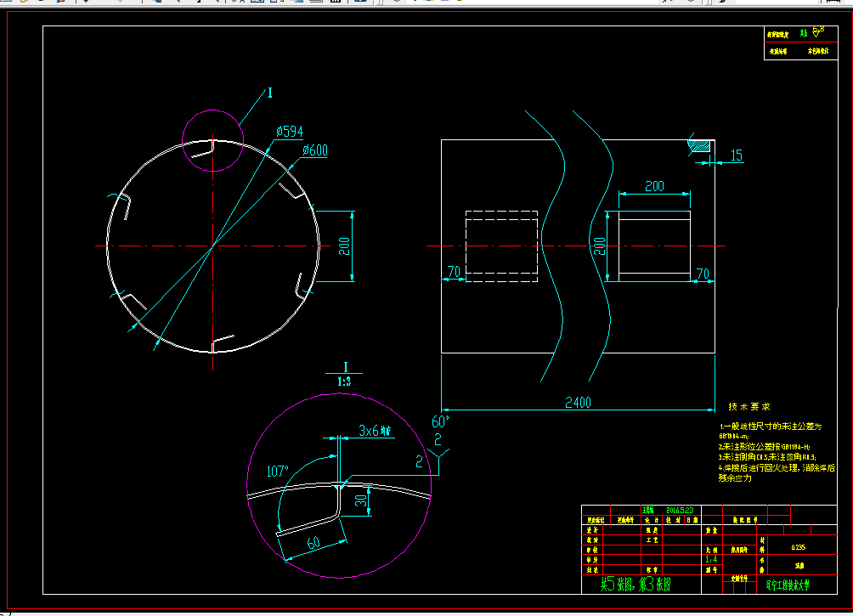Screen dimensions: 853x616
Task: Click the 'I' title above the 1:3 scale
Action: point(345,367)
